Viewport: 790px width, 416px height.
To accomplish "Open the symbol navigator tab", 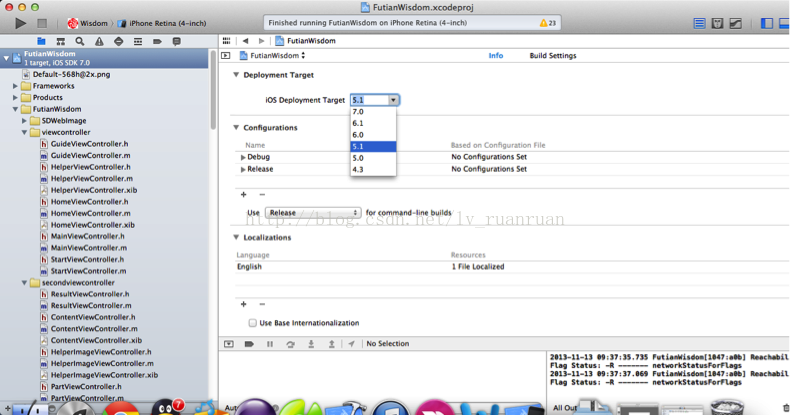I will point(60,41).
